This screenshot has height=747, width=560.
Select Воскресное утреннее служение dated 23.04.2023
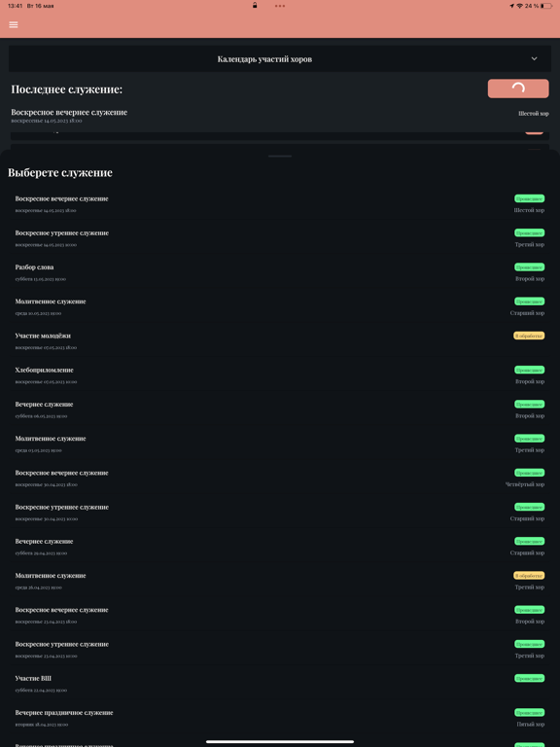[x=280, y=650]
